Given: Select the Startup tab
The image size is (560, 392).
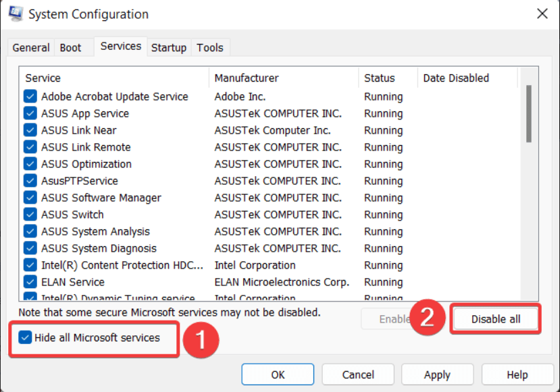Looking at the screenshot, I should tap(168, 47).
